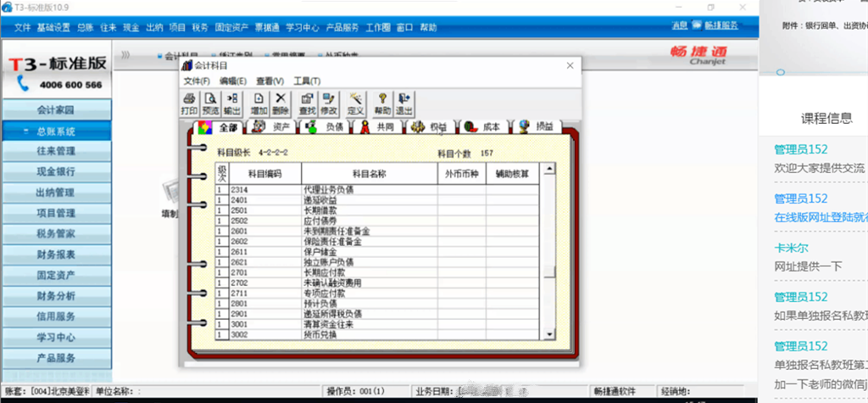
Task: Click the 输出 (Export) toolbar icon
Action: pyautogui.click(x=232, y=104)
